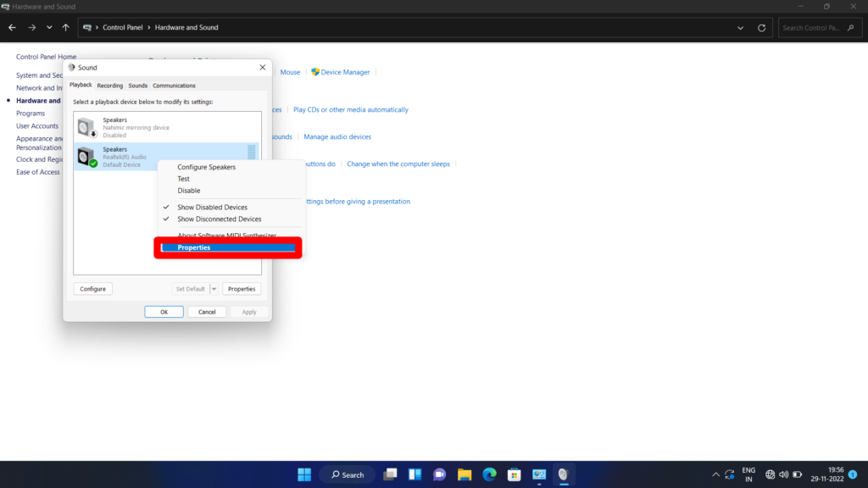Select Properties from the context menu

(x=194, y=247)
